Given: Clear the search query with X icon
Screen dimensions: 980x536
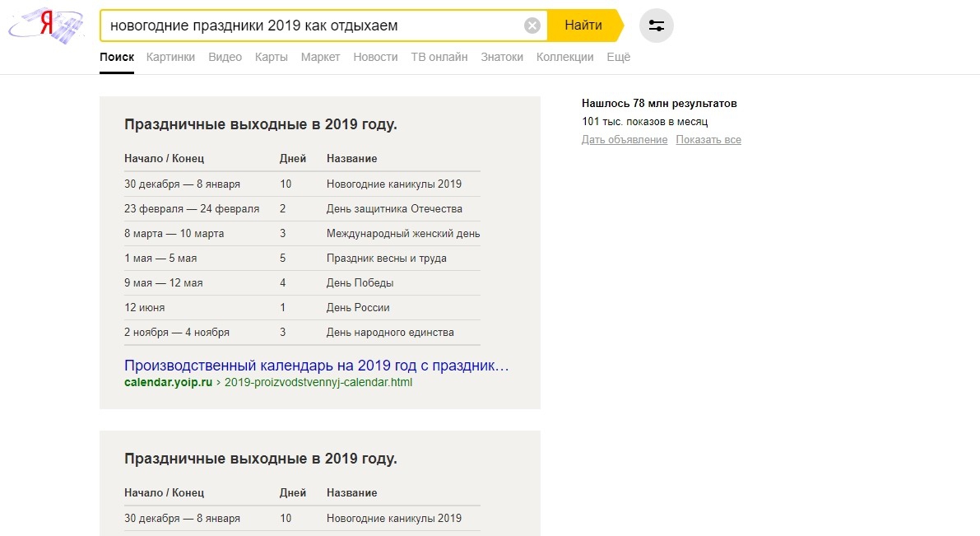Looking at the screenshot, I should tap(532, 26).
